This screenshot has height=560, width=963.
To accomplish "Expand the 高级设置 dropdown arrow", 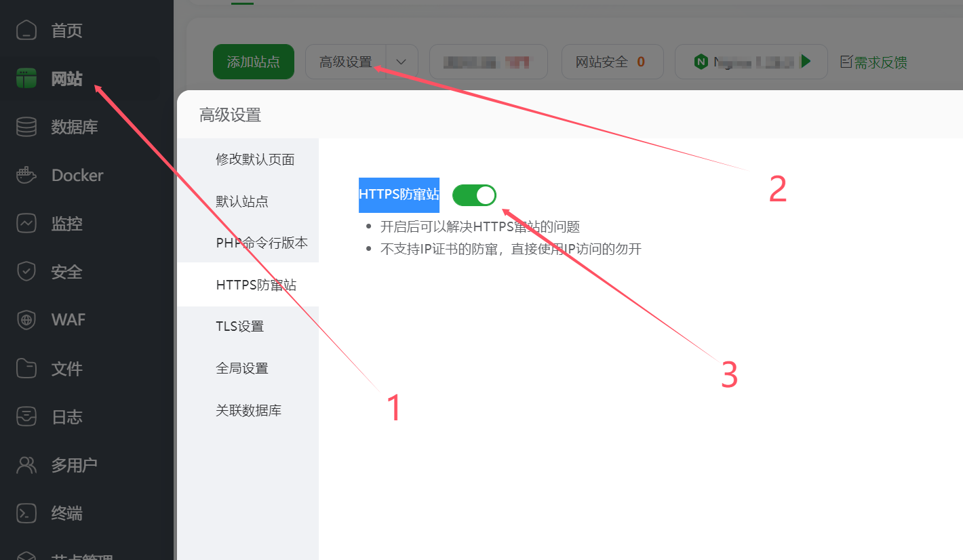I will tap(401, 62).
